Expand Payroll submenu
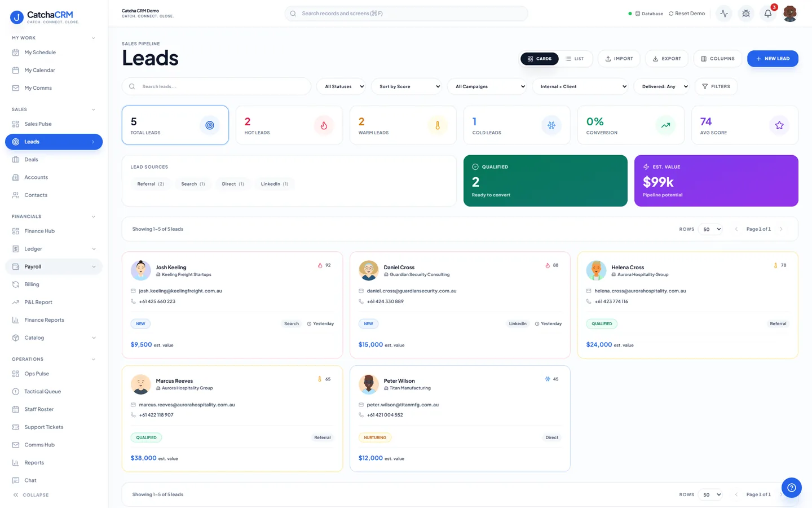The width and height of the screenshot is (812, 508). pyautogui.click(x=94, y=266)
